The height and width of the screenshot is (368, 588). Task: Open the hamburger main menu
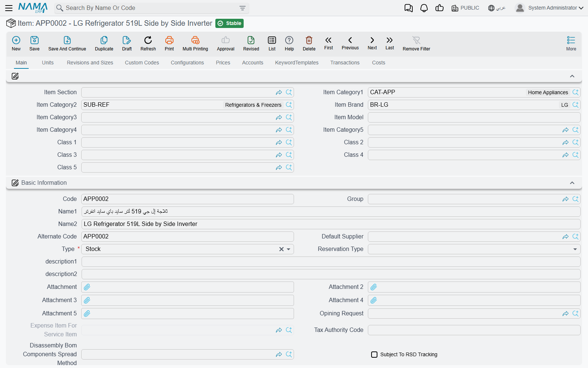(x=9, y=8)
